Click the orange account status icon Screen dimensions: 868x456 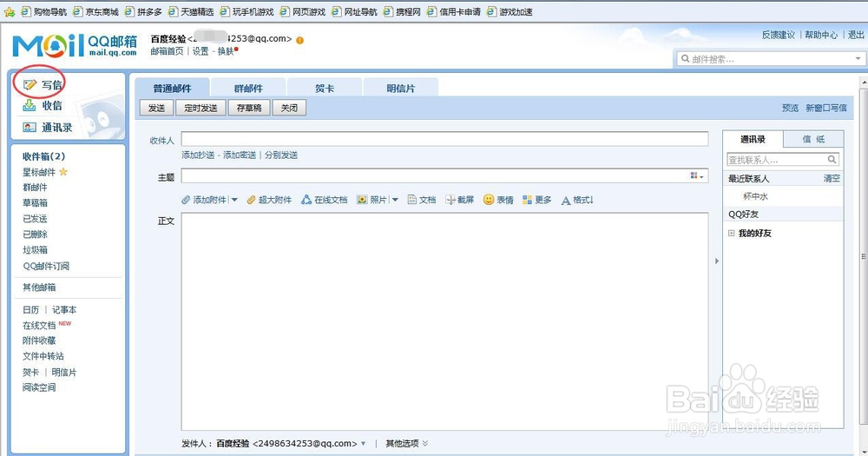[x=299, y=40]
